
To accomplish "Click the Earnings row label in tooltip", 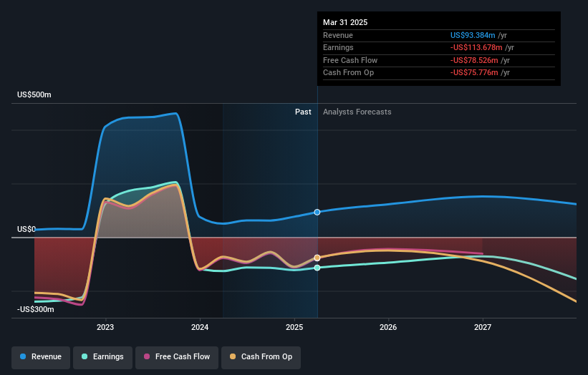I will tap(338, 47).
